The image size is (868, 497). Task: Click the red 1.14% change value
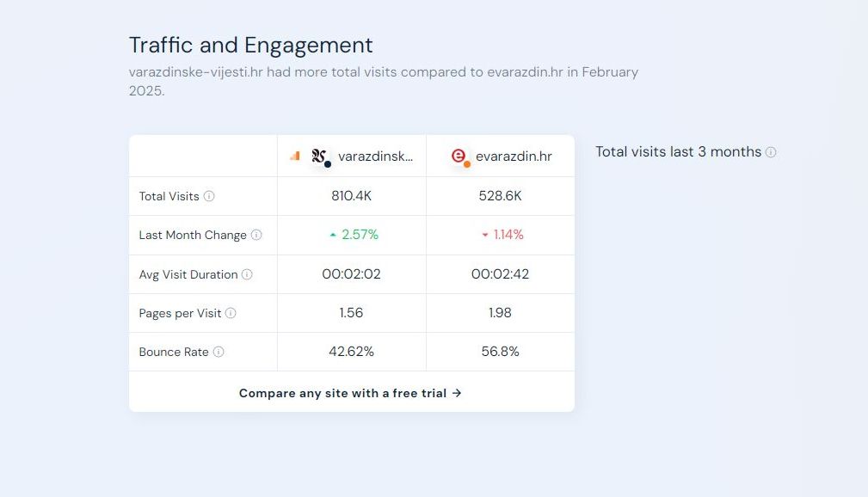(508, 235)
